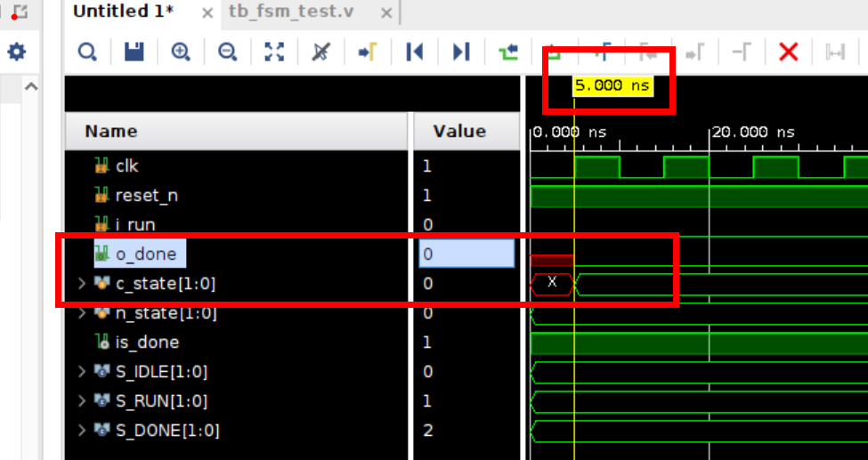This screenshot has height=460, width=868.
Task: Toggle the floating ruler icon
Action: (835, 52)
